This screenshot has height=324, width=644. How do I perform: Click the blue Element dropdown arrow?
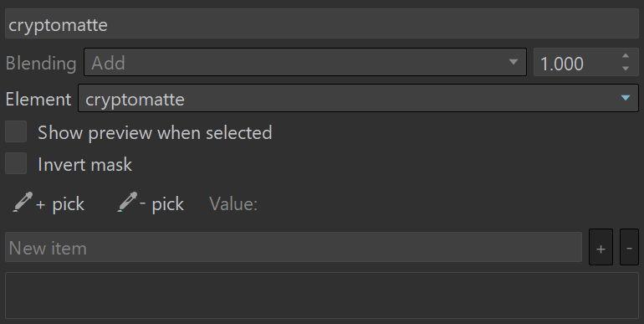pyautogui.click(x=626, y=98)
